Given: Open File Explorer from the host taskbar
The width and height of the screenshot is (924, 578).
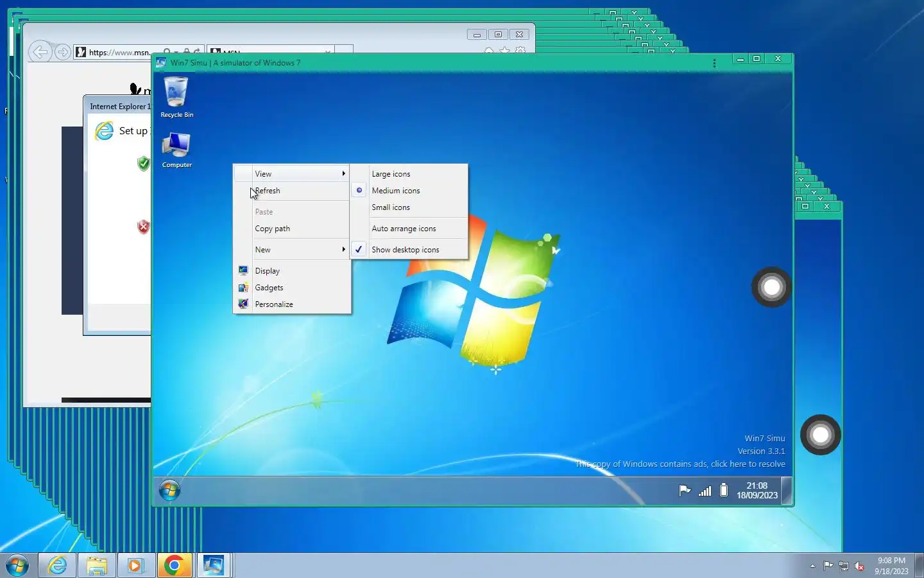Looking at the screenshot, I should click(96, 566).
